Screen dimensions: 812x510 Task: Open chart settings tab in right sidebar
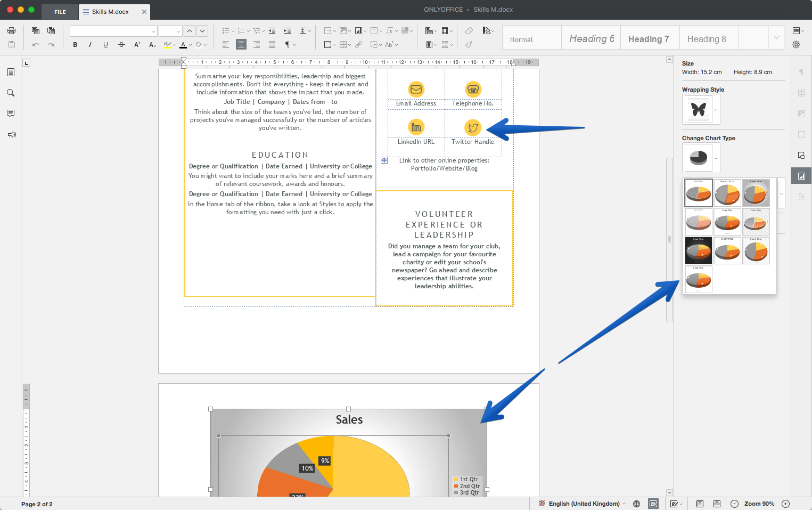[x=801, y=176]
